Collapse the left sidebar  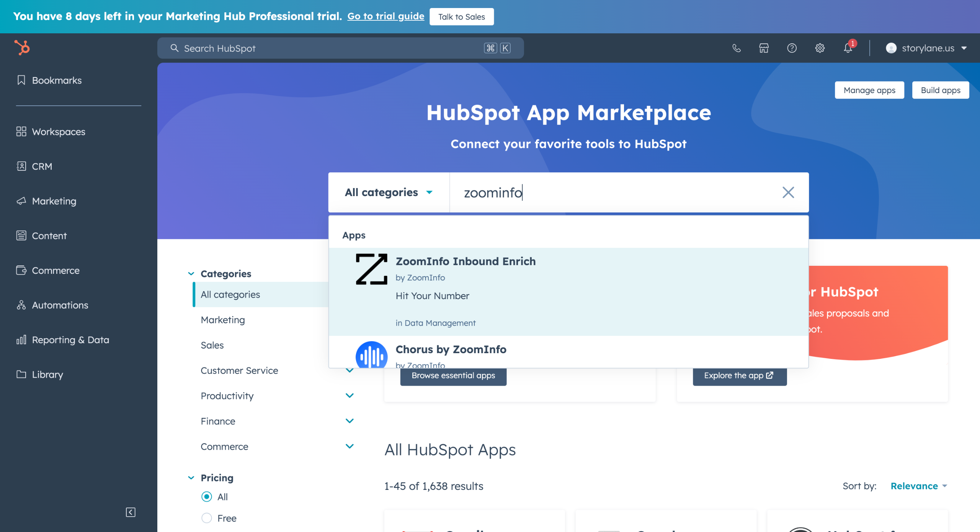point(131,512)
